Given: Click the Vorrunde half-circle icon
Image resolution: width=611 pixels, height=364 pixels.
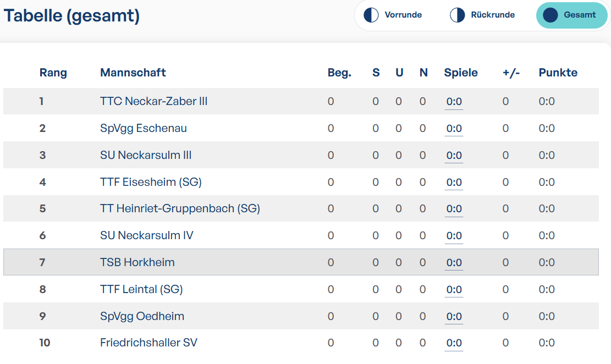Looking at the screenshot, I should pyautogui.click(x=371, y=15).
